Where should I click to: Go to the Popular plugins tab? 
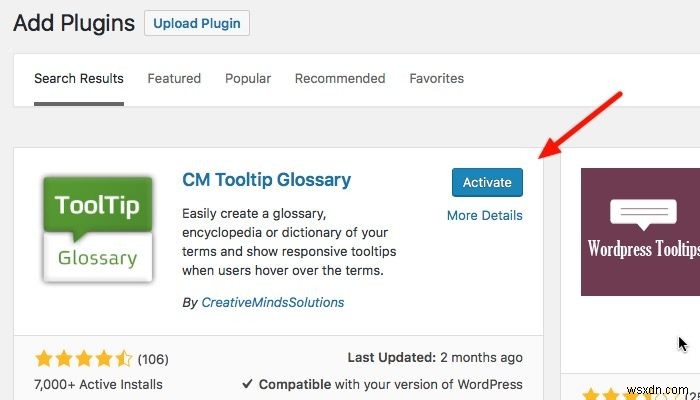(248, 78)
